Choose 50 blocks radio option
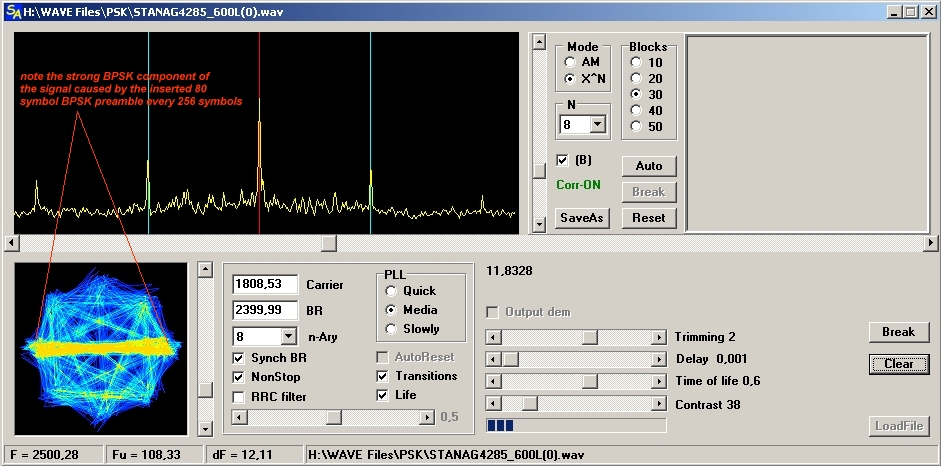 [635, 127]
